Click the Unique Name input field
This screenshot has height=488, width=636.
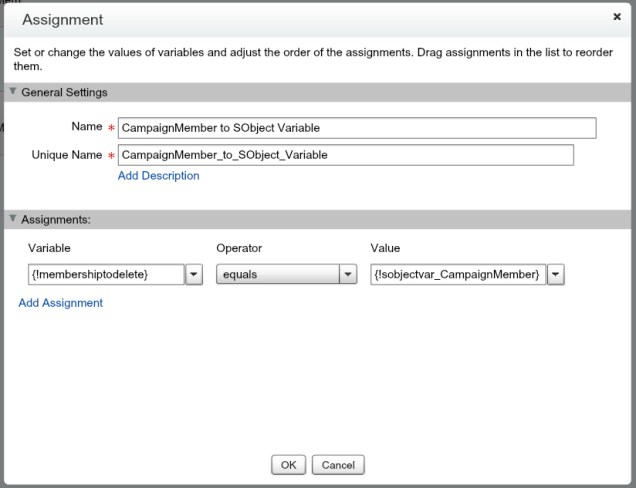click(x=345, y=155)
